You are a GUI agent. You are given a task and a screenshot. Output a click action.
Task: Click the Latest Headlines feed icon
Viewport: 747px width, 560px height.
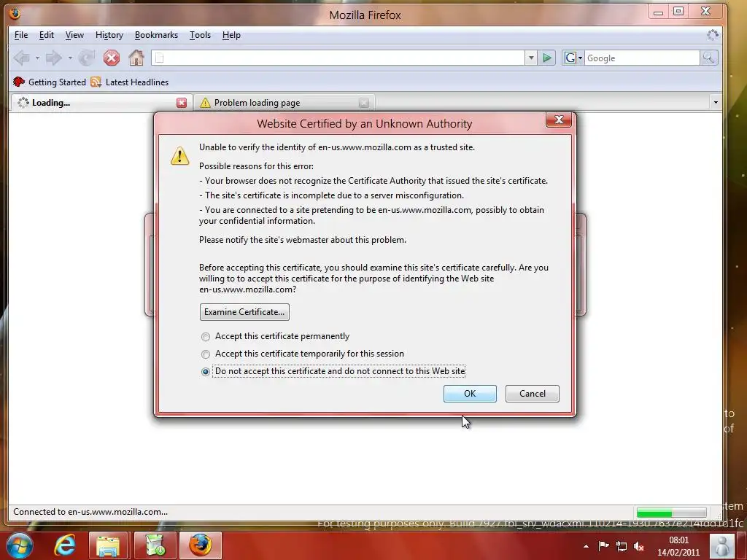(96, 82)
